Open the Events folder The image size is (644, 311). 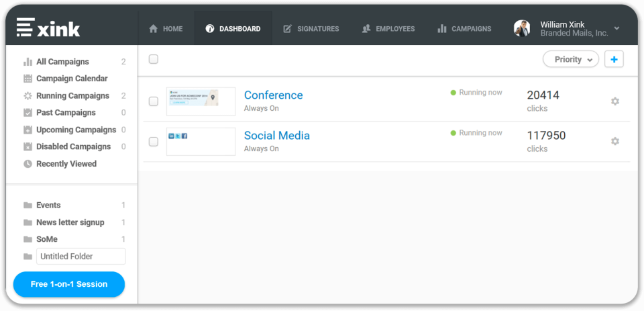pos(48,206)
